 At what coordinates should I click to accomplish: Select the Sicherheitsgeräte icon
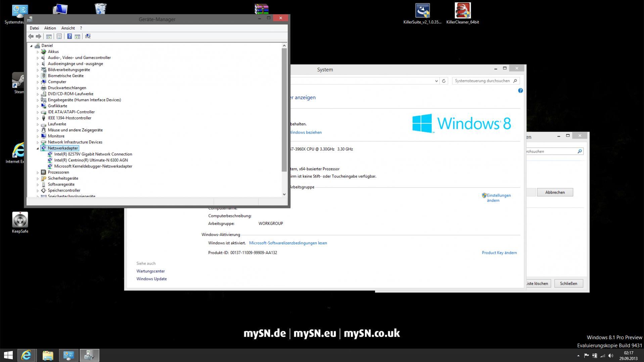[x=44, y=178]
